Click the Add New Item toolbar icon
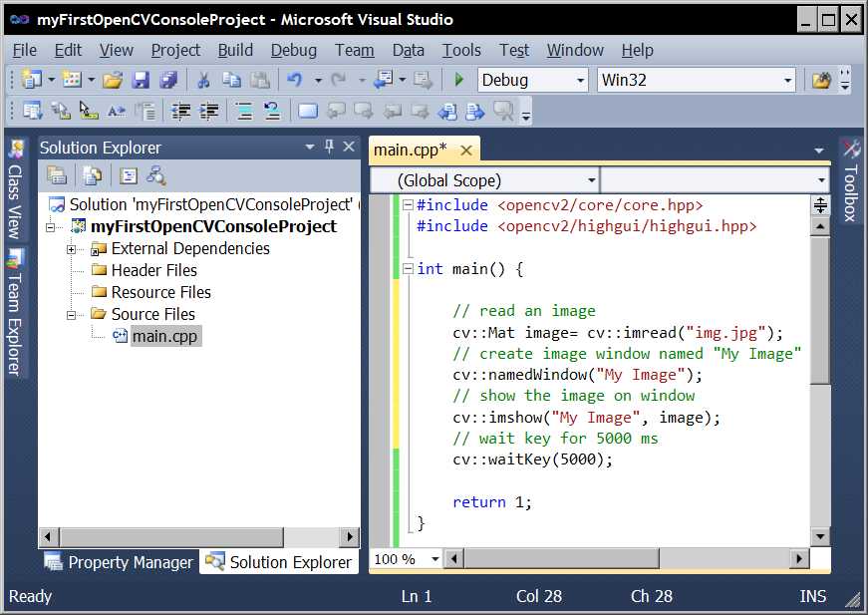The image size is (868, 615). (x=72, y=80)
